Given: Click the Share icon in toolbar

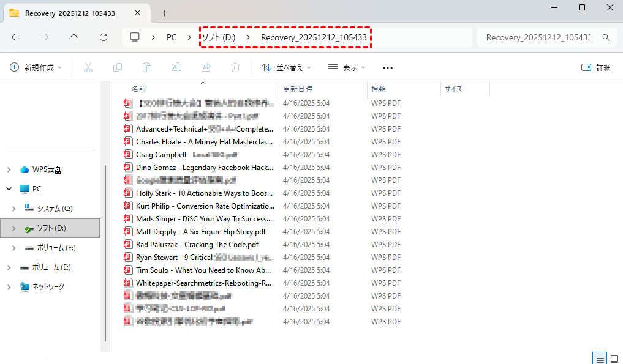Looking at the screenshot, I should [206, 67].
